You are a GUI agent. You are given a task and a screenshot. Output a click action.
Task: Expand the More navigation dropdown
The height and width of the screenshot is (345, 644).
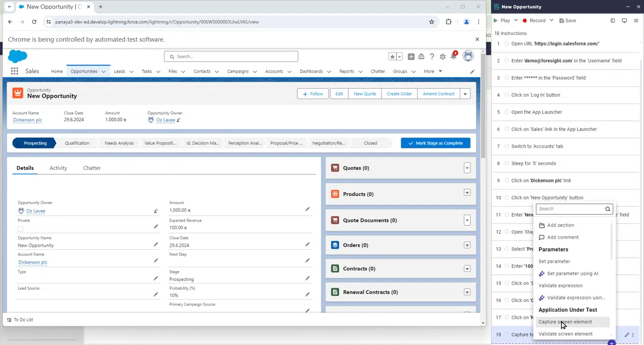pos(433,72)
